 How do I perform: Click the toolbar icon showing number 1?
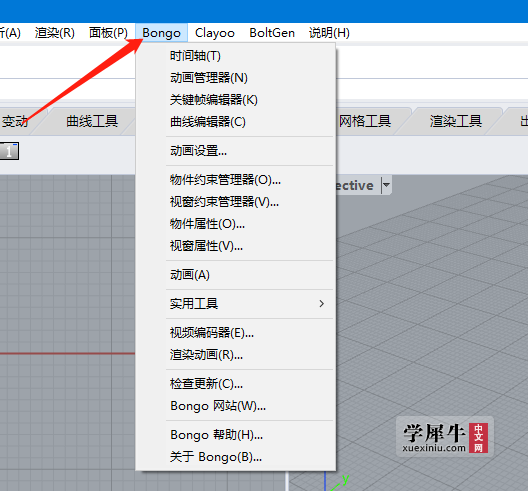coord(9,151)
